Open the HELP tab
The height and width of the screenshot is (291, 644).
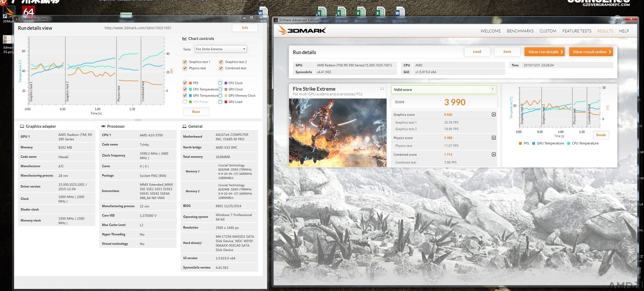tap(624, 31)
